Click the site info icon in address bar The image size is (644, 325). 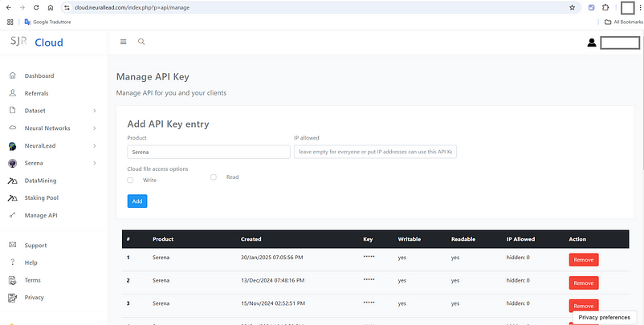point(67,7)
